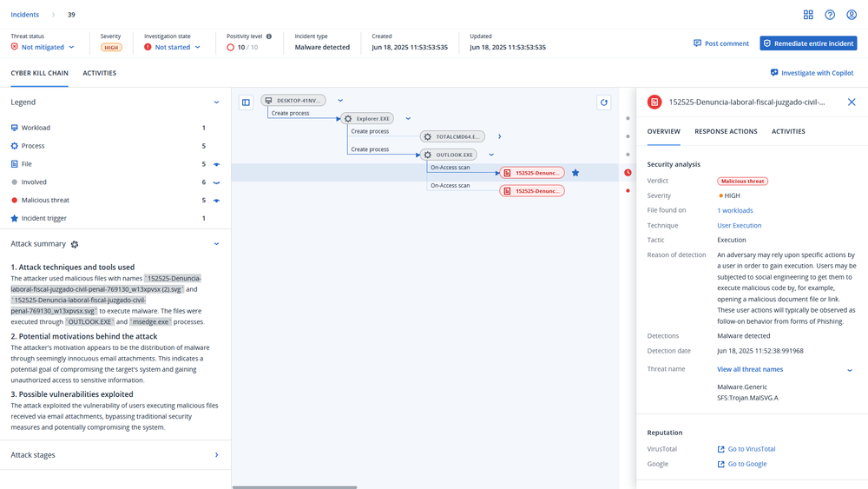
Task: Switch to the main Activities tab
Action: 100,73
